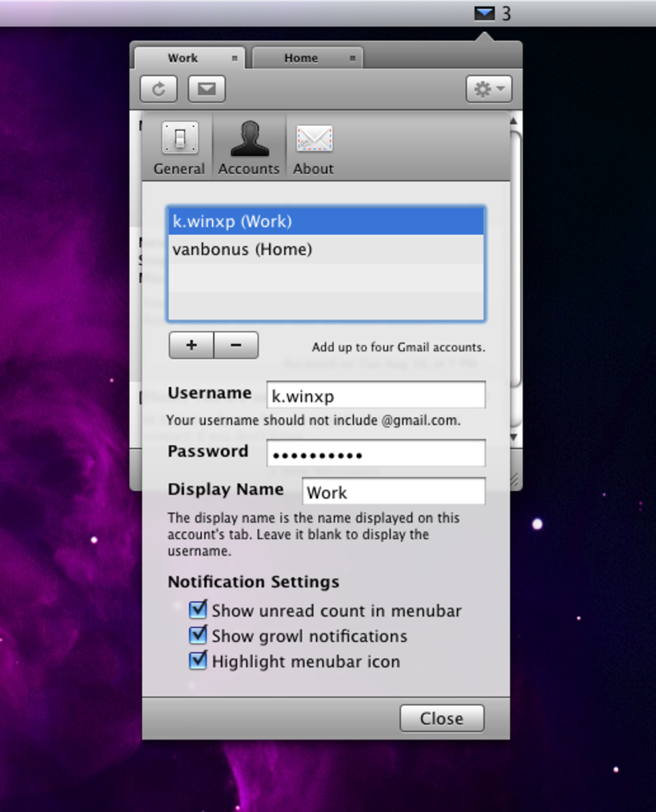Click into the Password field

pos(376,454)
